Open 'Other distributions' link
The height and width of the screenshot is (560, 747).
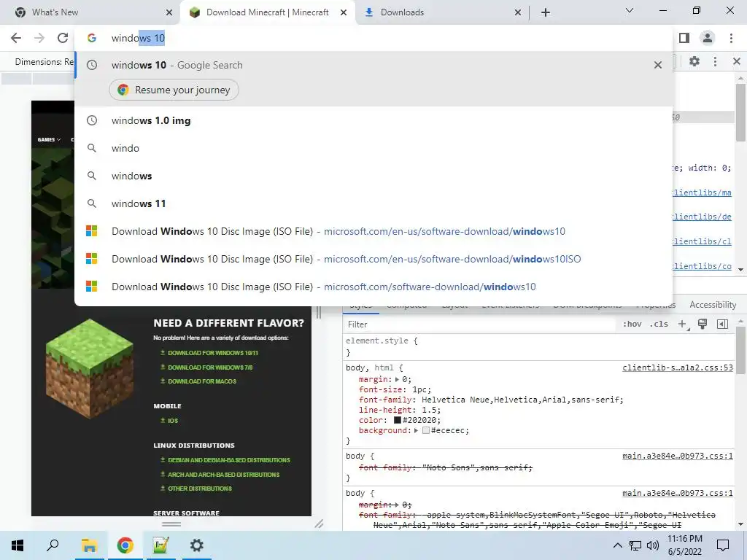[200, 489]
